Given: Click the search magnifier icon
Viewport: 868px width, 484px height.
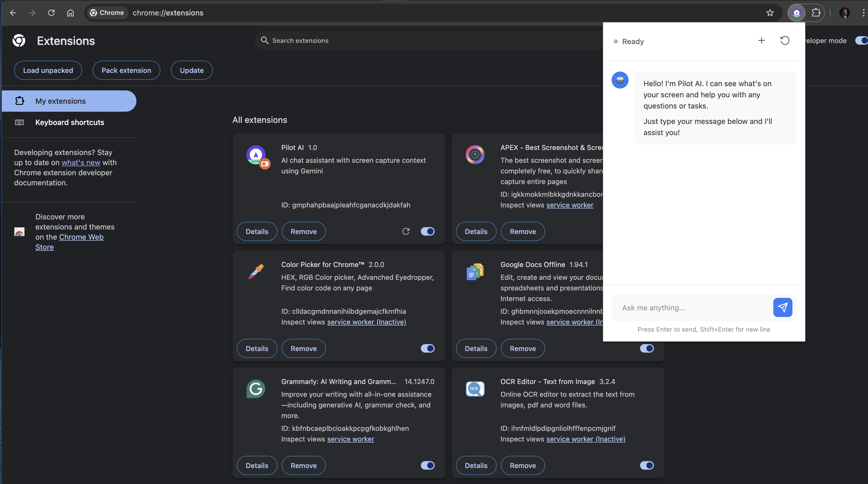Looking at the screenshot, I should tap(264, 40).
